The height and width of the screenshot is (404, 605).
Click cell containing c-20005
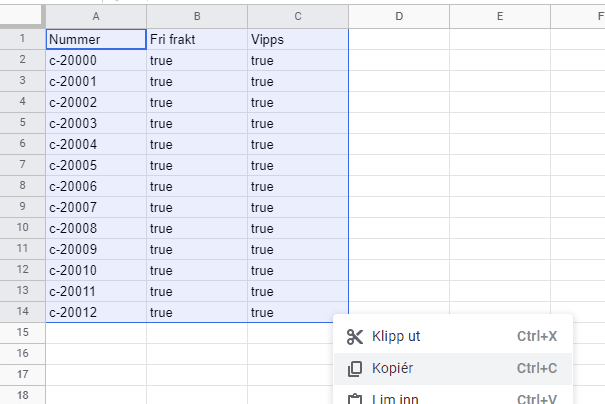coord(96,166)
